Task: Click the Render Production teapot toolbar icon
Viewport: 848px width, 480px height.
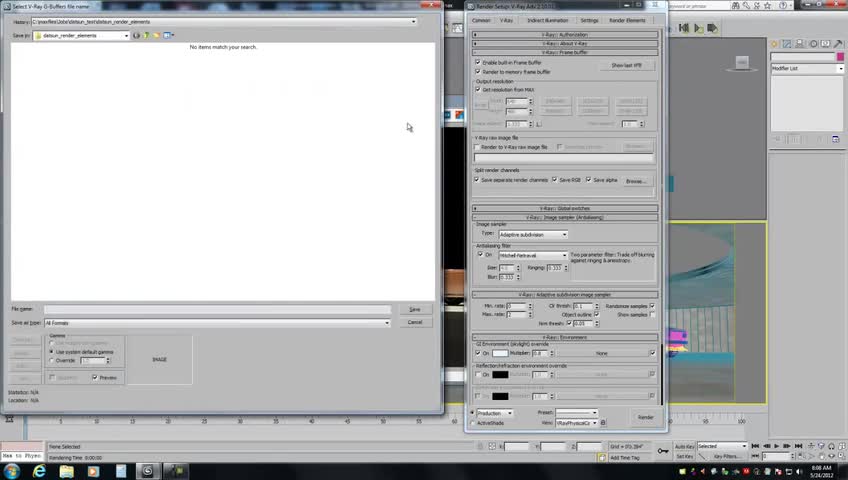Action: [712, 28]
